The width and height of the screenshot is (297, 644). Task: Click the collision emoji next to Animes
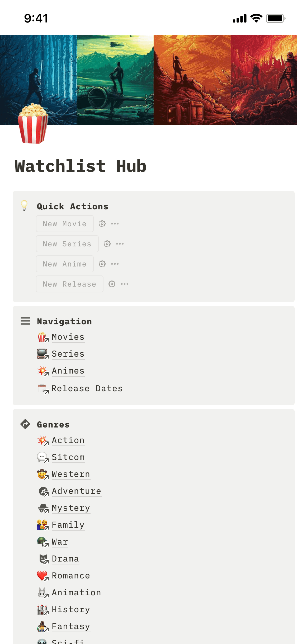(41, 370)
